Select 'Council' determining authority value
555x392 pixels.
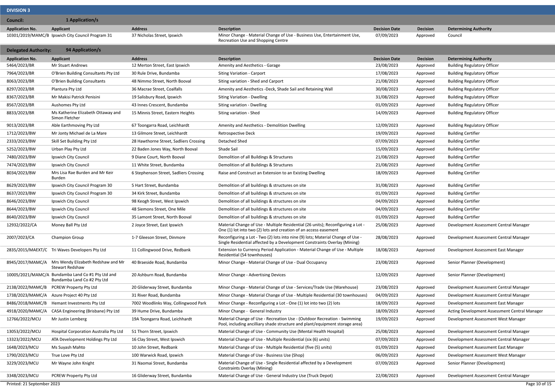click(455, 35)
